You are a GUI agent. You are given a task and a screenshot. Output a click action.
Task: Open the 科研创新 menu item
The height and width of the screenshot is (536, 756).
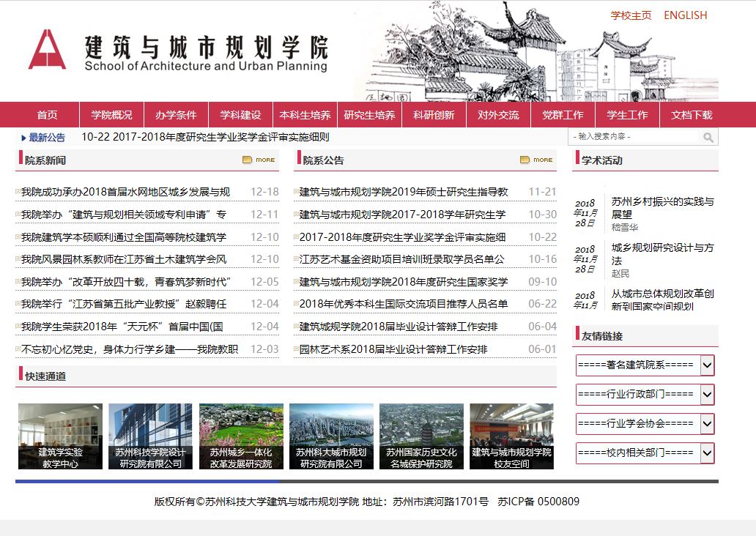point(434,115)
